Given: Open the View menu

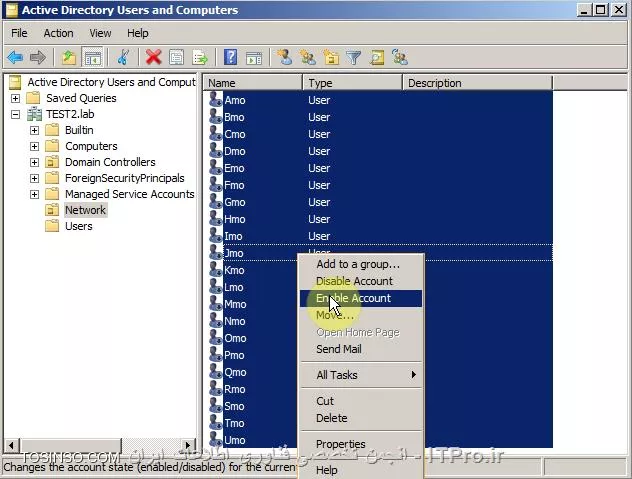Looking at the screenshot, I should (100, 33).
